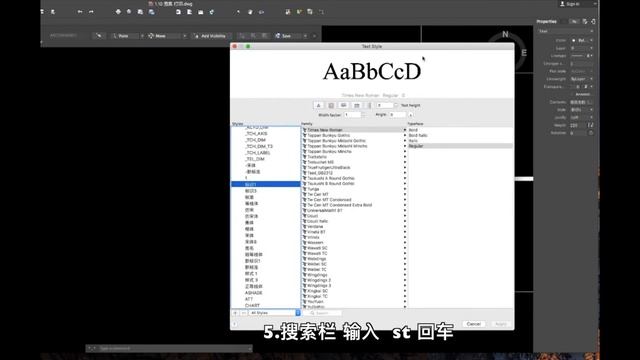Screen dimensions: 640x360
Task: Add a new style with the plus button
Action: pyautogui.click(x=236, y=313)
